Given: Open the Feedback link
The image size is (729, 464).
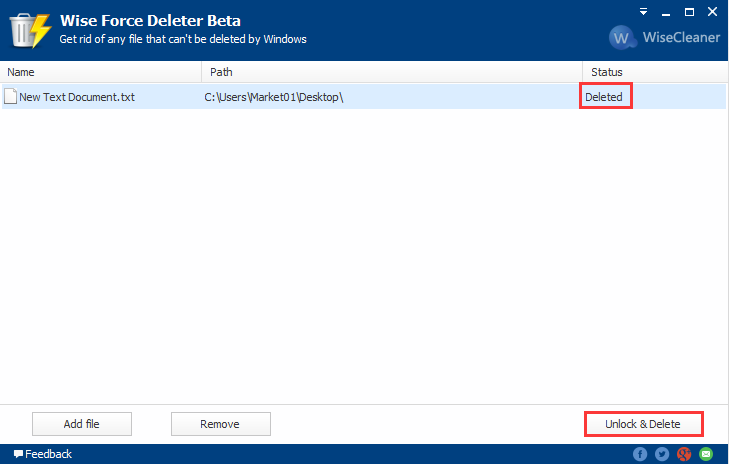Looking at the screenshot, I should click(x=43, y=454).
